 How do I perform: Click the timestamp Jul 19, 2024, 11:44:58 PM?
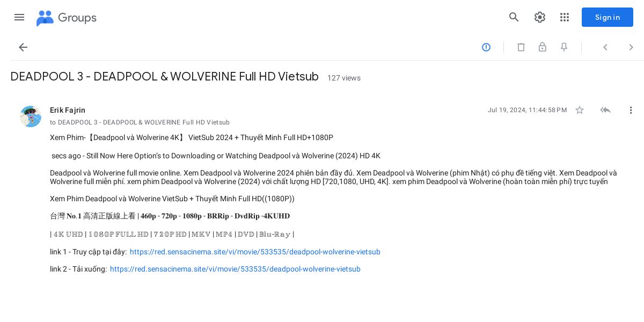coord(527,110)
